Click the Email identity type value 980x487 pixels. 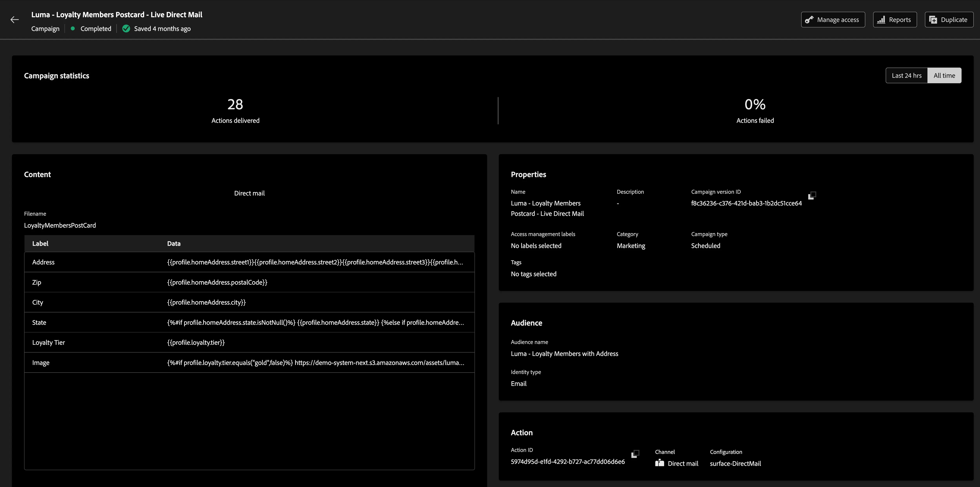(x=519, y=384)
